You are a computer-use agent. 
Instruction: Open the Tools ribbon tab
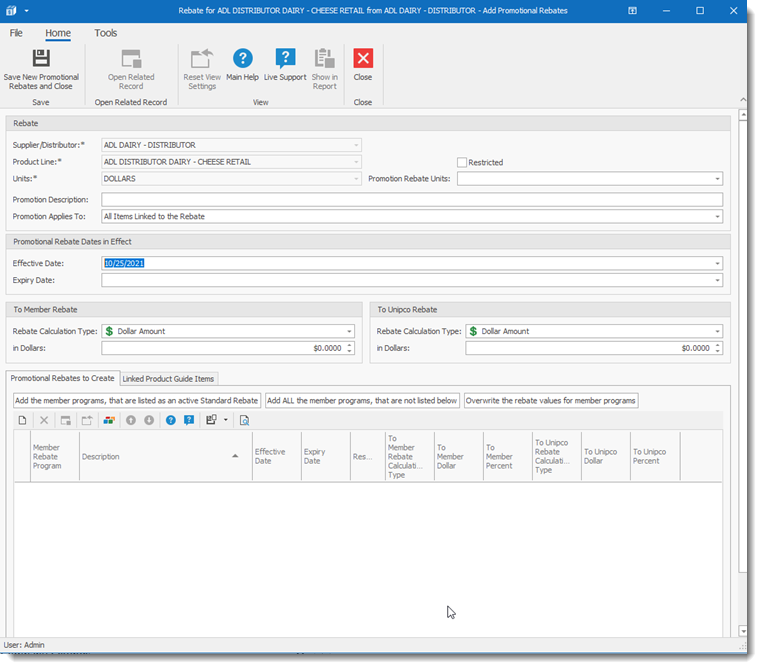tap(105, 33)
